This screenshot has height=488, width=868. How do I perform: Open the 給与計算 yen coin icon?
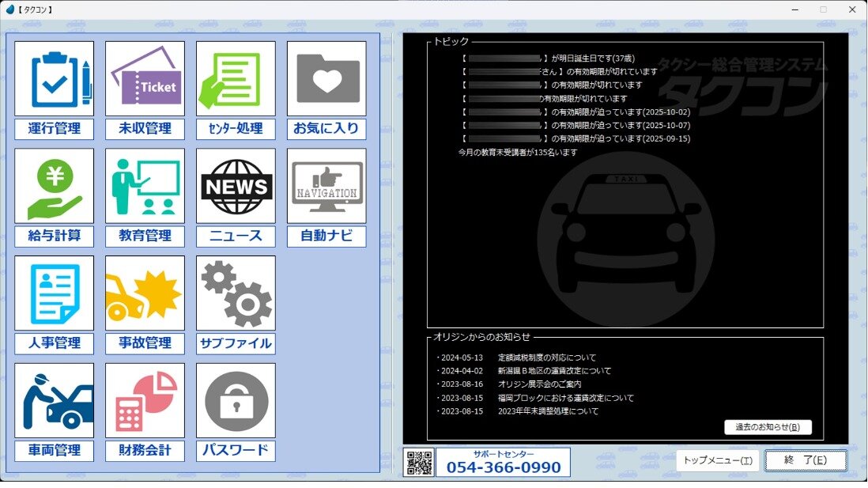pyautogui.click(x=54, y=187)
